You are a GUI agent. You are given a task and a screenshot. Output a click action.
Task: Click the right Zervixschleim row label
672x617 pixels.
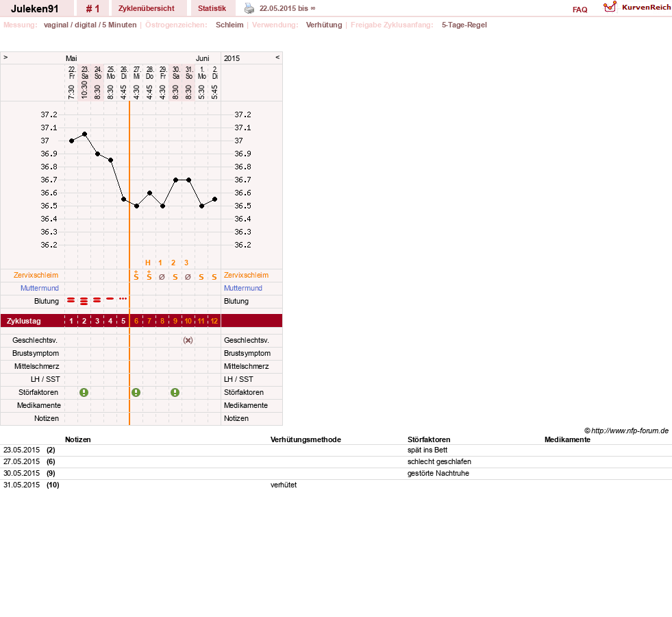(x=246, y=276)
